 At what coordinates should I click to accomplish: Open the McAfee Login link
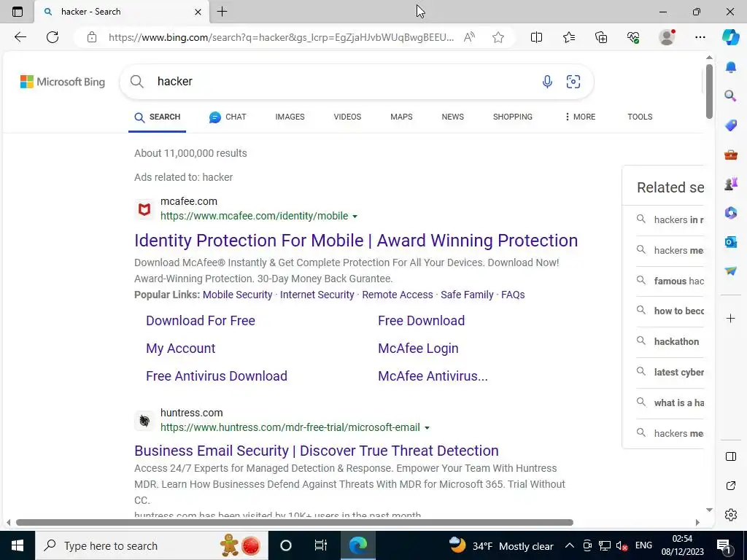click(x=418, y=349)
